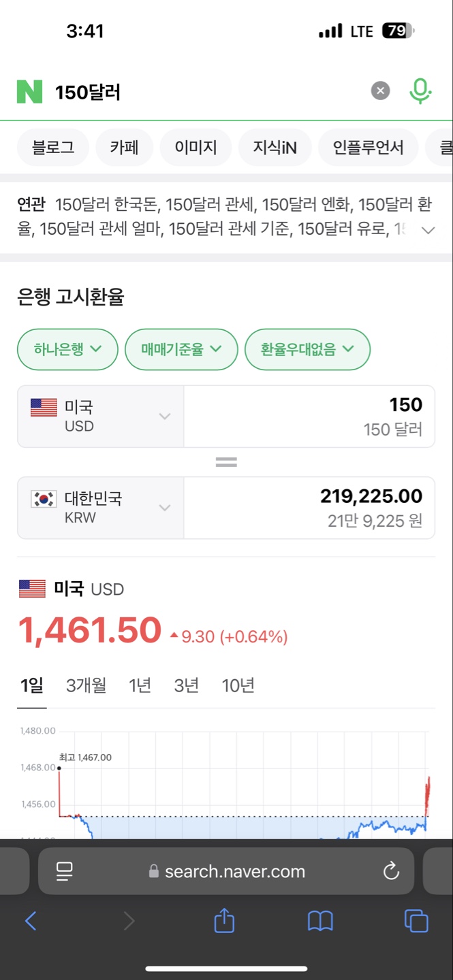
Task: Reload the page using the refresh icon
Action: click(x=390, y=871)
